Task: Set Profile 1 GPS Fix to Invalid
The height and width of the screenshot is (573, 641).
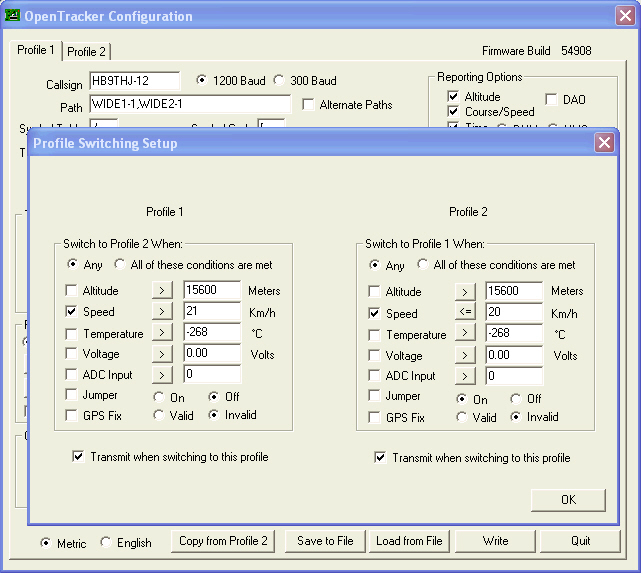Action: tap(233, 415)
